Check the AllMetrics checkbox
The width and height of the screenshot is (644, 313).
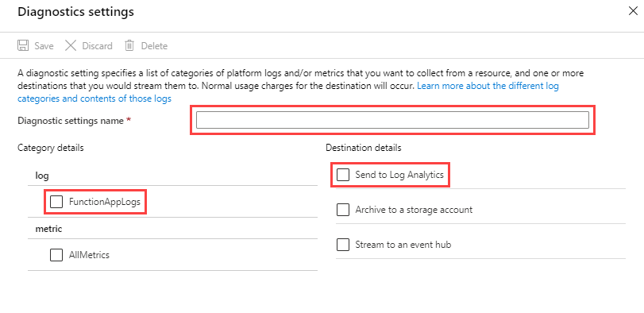[x=56, y=255]
